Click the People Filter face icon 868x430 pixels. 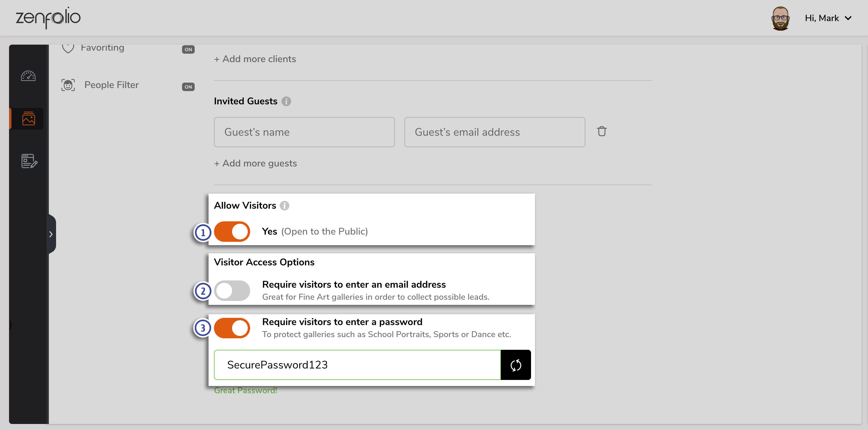(68, 85)
